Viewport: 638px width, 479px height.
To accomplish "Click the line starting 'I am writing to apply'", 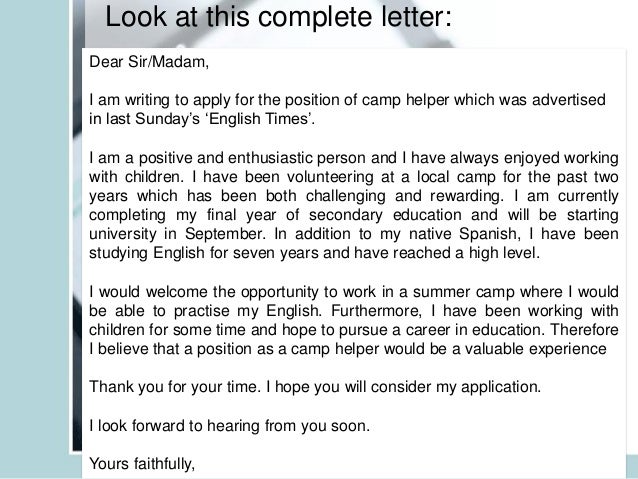I will [347, 100].
